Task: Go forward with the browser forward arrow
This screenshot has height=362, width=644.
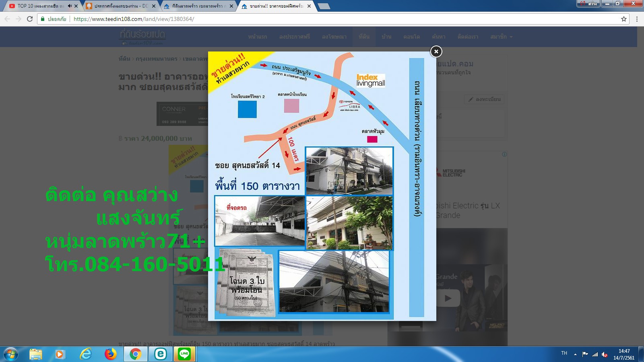Action: 19,19
